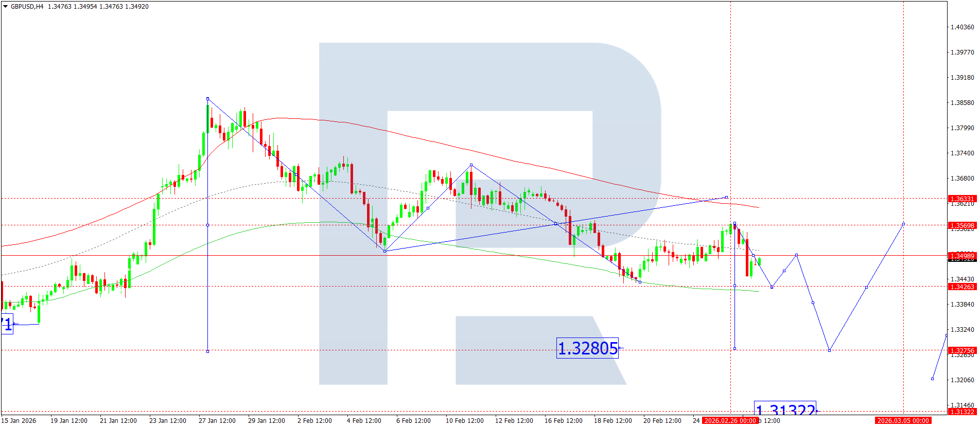Click the 10 Feb 12:00 time axis label

(464, 421)
